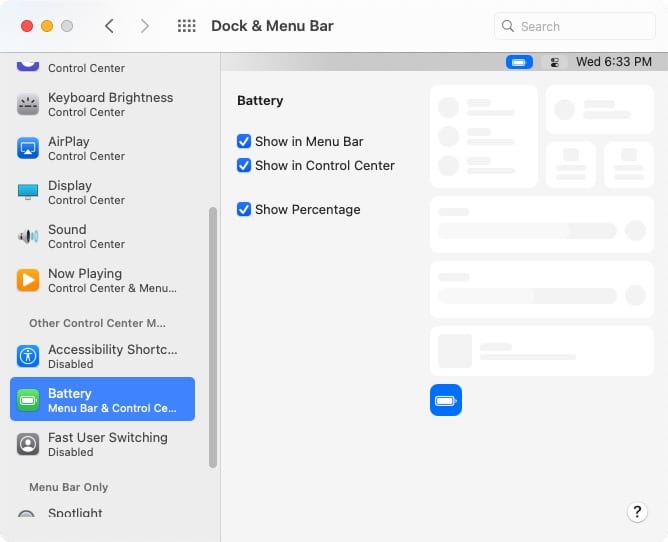Select the Display row label
Viewport: 668px width, 542px height.
click(70, 185)
